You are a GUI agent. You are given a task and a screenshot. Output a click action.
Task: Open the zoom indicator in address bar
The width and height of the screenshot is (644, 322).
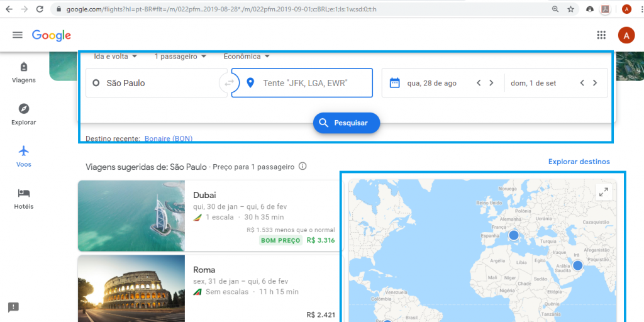(x=555, y=9)
